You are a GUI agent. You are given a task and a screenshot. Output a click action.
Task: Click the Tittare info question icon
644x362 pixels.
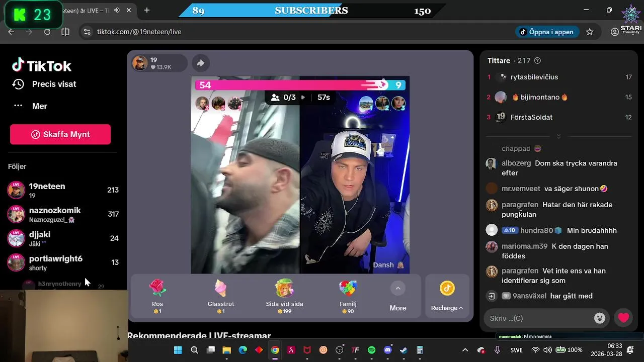[537, 60]
